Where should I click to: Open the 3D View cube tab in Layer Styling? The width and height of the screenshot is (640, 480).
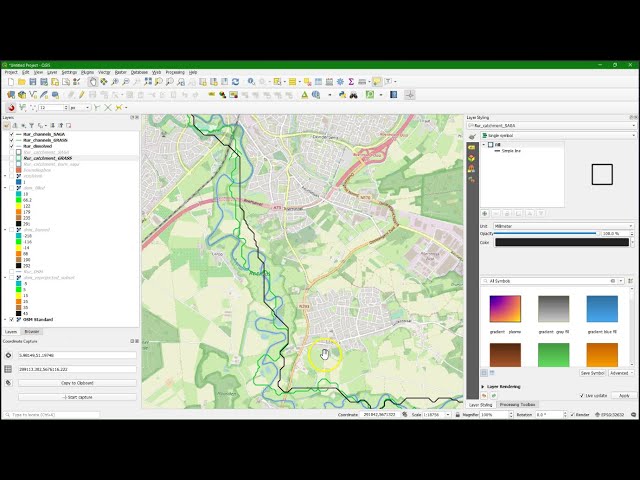pyautogui.click(x=472, y=158)
